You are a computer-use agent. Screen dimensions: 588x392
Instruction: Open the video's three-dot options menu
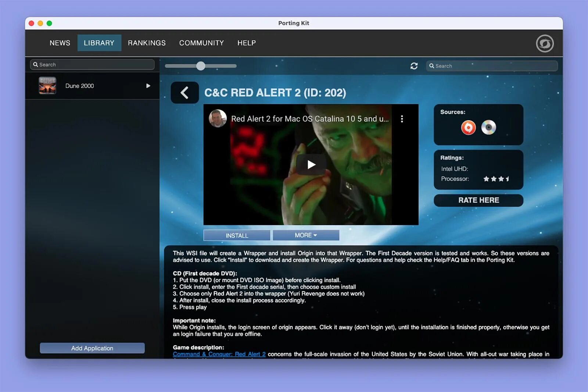402,119
